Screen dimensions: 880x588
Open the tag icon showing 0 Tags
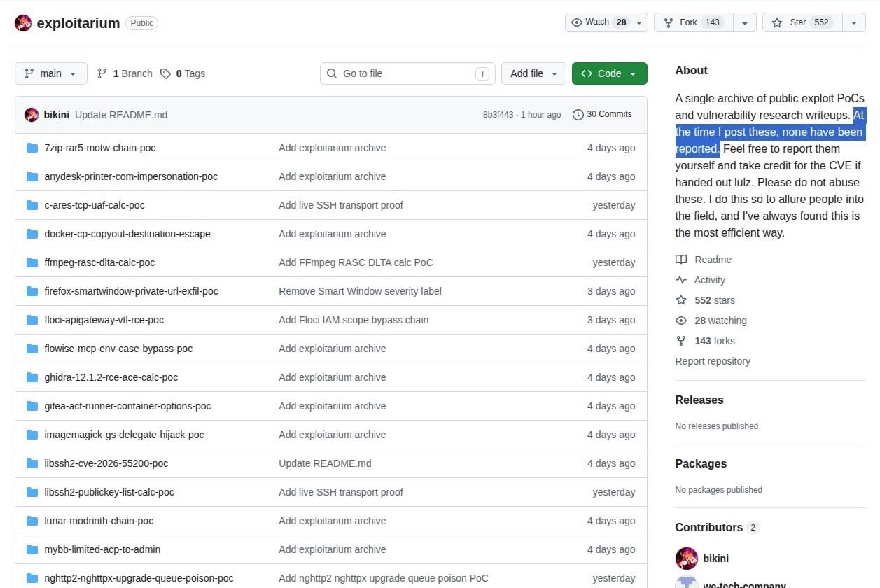coord(165,73)
